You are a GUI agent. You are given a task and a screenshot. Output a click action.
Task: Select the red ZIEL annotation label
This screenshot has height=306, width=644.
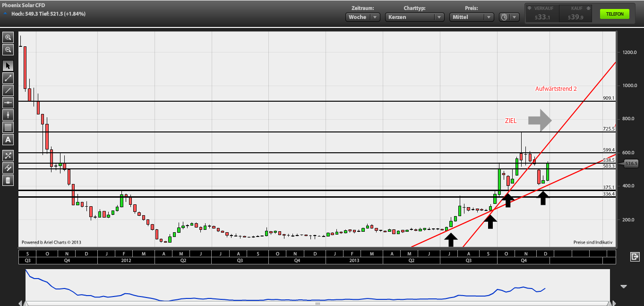(x=511, y=121)
